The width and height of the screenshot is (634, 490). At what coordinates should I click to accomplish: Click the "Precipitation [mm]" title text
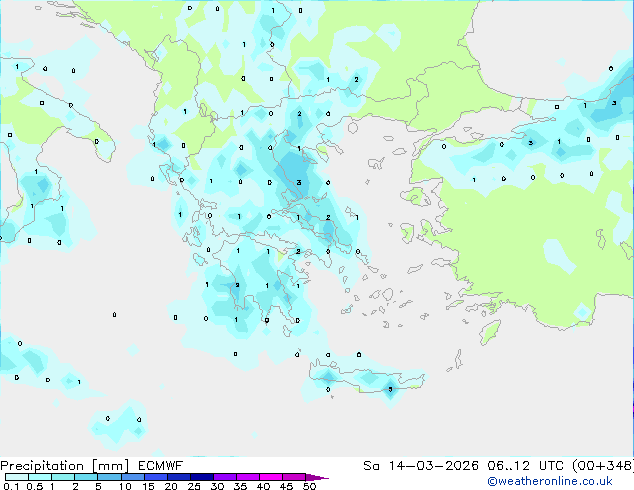coord(64,466)
